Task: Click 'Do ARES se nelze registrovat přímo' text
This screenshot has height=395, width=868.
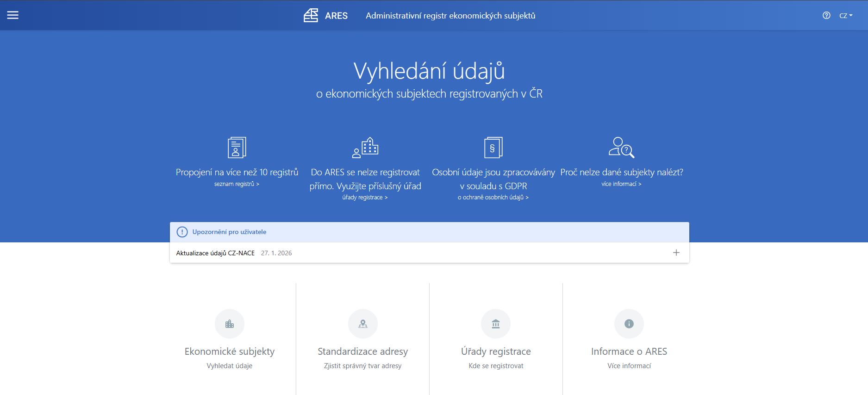Action: (x=365, y=179)
